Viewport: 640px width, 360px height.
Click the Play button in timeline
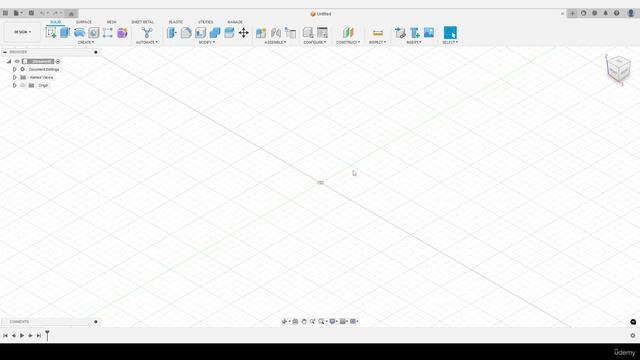coord(22,336)
